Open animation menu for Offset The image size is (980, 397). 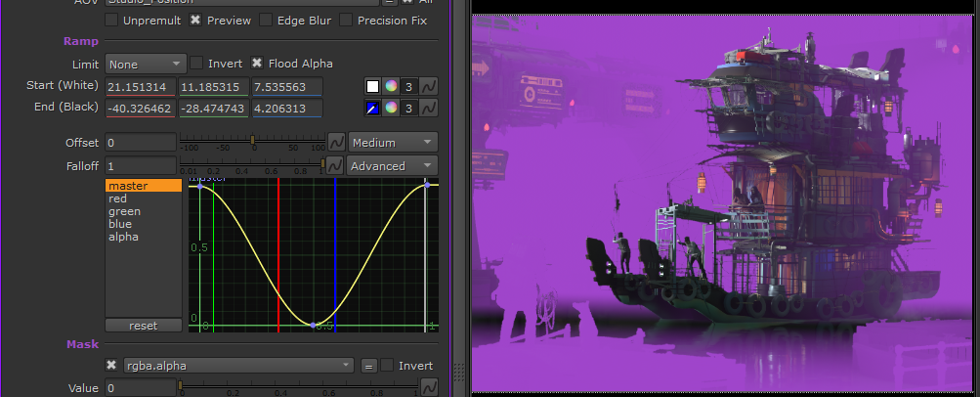click(336, 143)
